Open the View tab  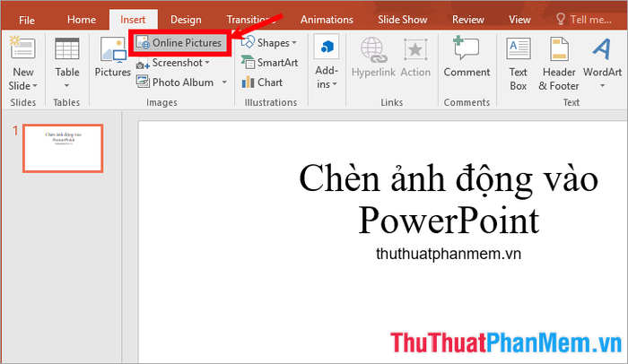tap(519, 20)
